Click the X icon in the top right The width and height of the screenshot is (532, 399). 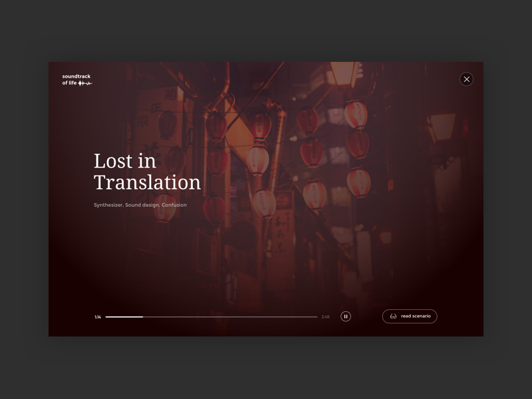tap(466, 78)
